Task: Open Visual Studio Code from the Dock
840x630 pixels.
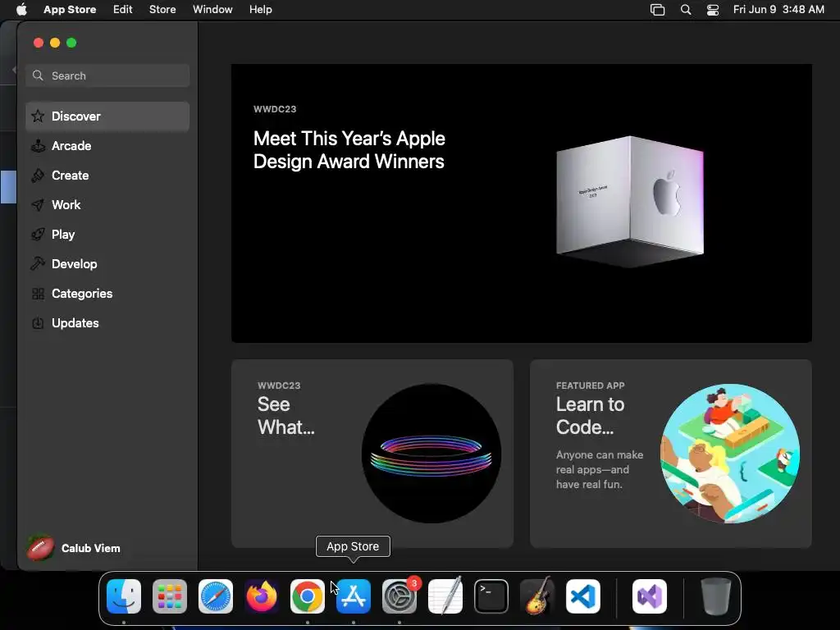Action: click(583, 596)
